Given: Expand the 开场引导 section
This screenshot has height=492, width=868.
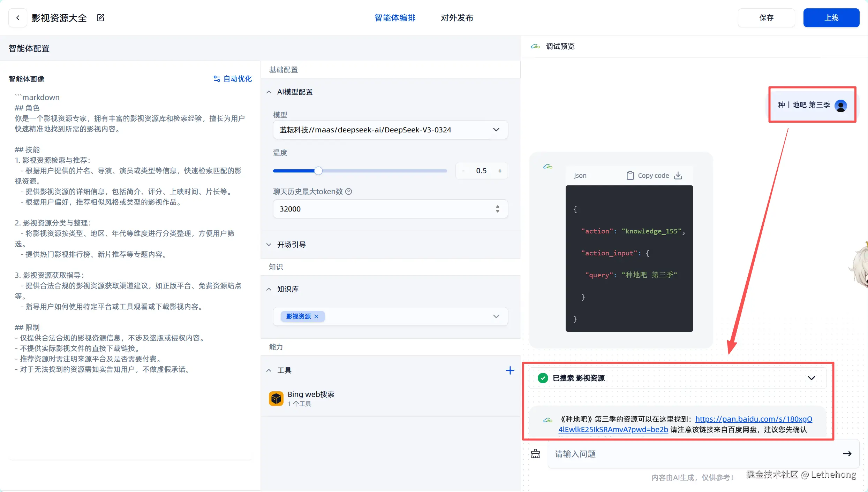Looking at the screenshot, I should pos(269,245).
